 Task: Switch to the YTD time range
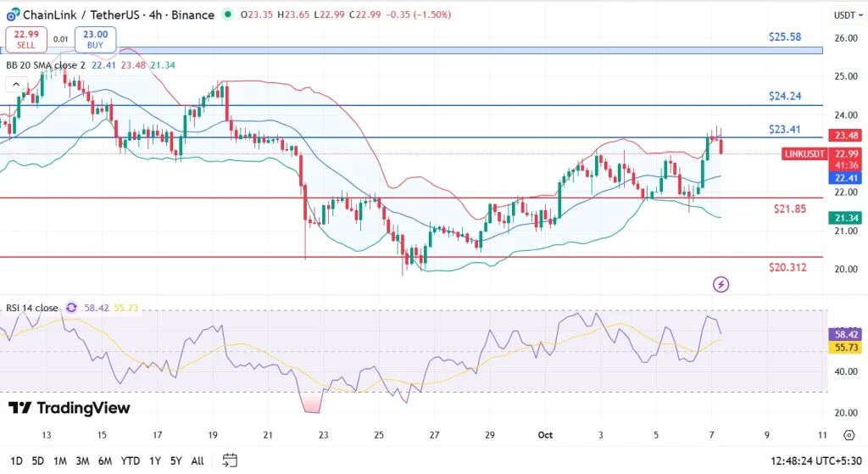[130, 460]
